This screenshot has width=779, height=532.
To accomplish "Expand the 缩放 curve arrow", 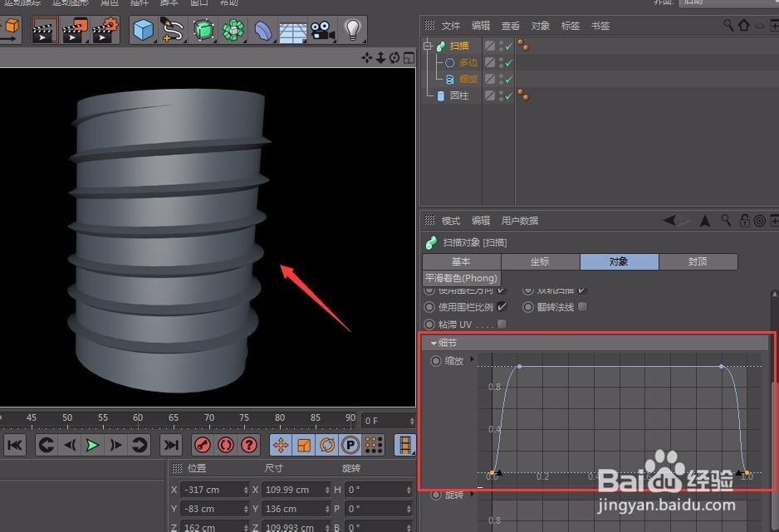I will coord(473,360).
